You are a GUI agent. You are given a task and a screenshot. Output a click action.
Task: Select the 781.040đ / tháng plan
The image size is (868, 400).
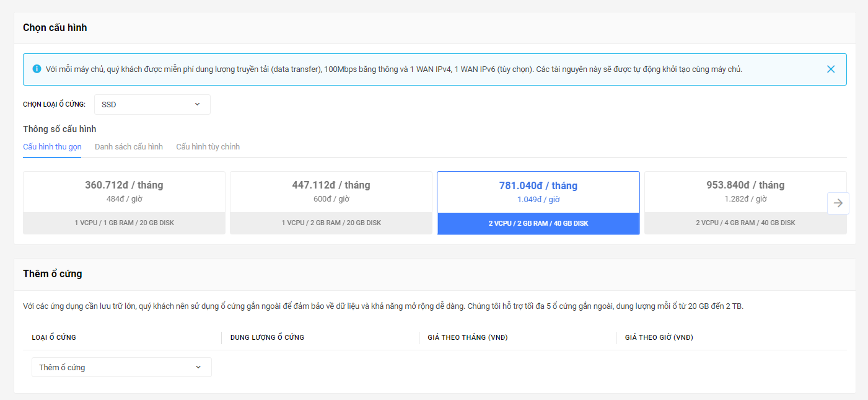(538, 203)
